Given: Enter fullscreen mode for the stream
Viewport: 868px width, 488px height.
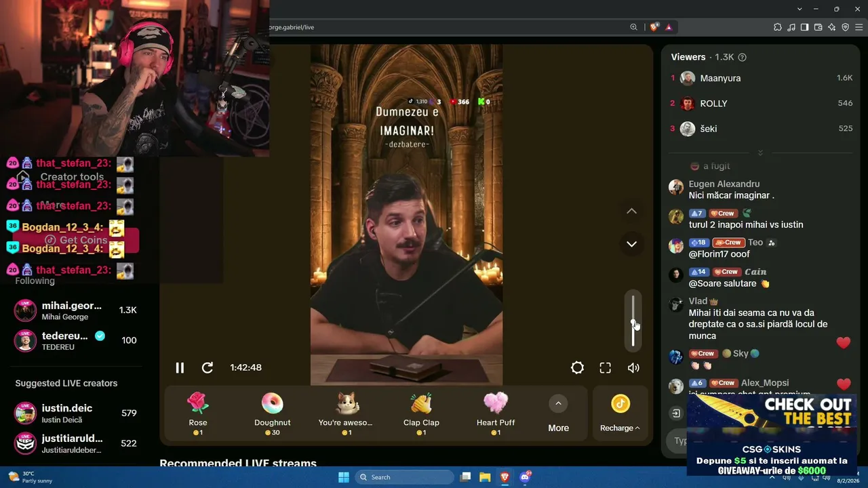Looking at the screenshot, I should [x=606, y=367].
